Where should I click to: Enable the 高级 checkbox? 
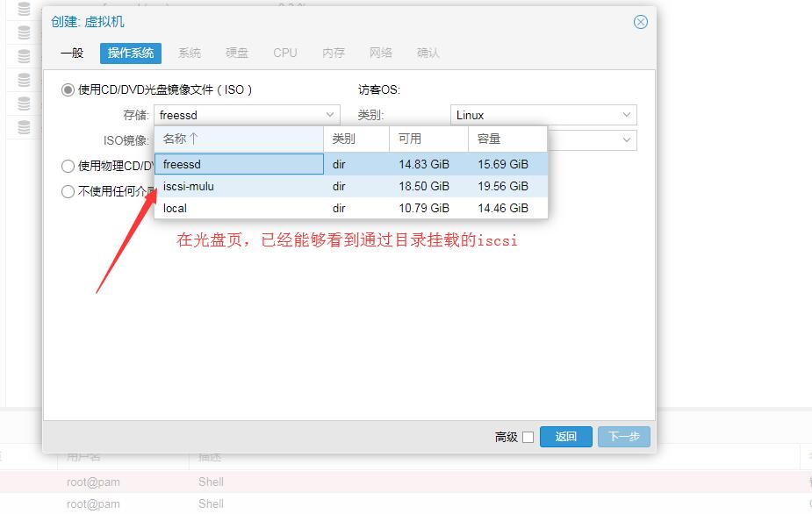point(528,437)
